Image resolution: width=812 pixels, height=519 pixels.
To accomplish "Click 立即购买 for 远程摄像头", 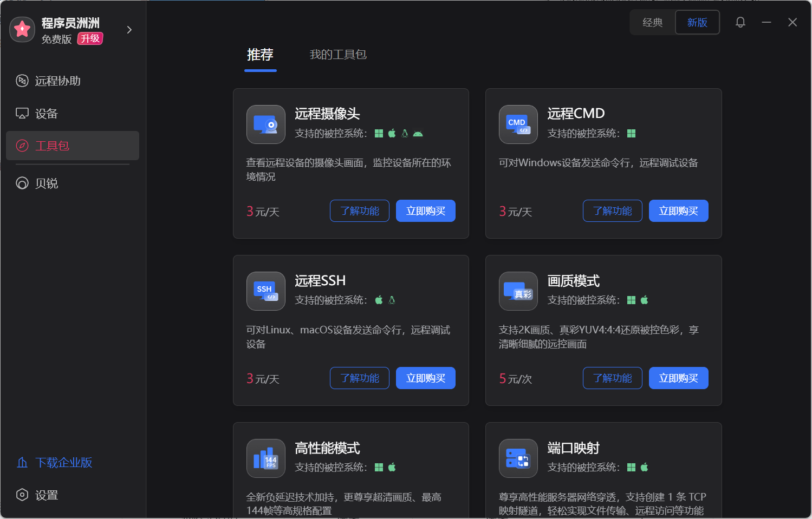I will [426, 211].
